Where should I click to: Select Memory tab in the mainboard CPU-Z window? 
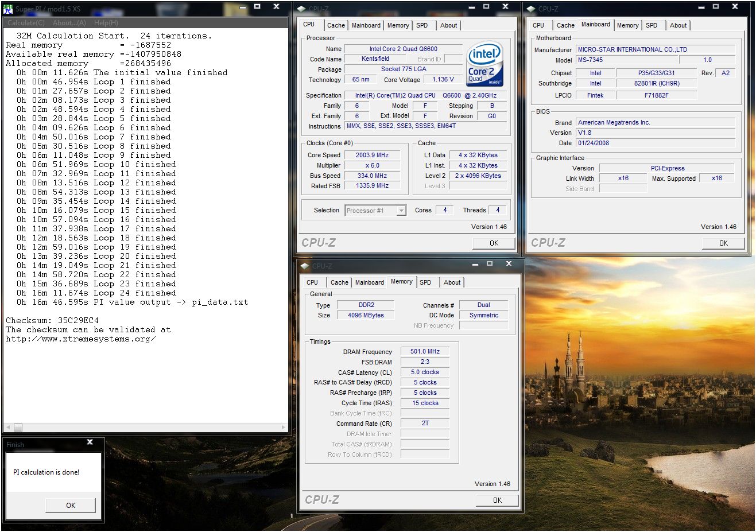click(627, 25)
